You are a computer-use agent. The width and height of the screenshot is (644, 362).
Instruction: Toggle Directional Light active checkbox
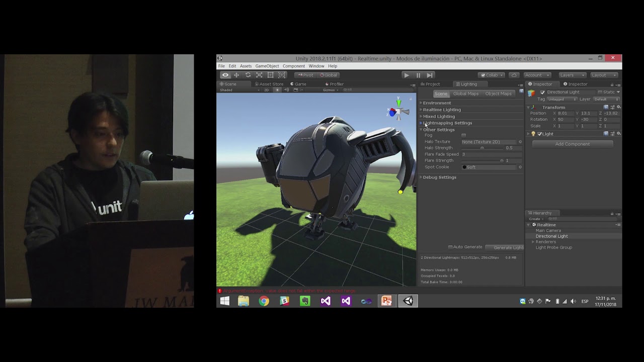pyautogui.click(x=542, y=93)
